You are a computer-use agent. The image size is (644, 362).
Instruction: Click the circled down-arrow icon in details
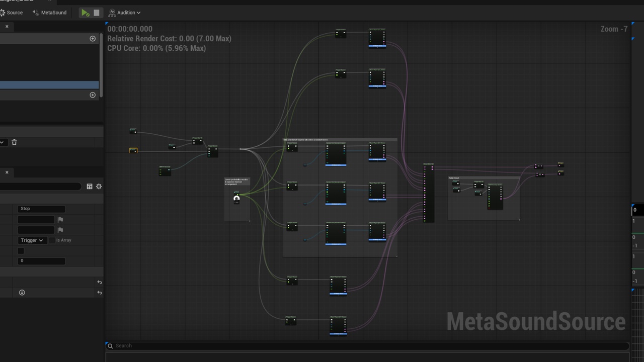coord(22,293)
